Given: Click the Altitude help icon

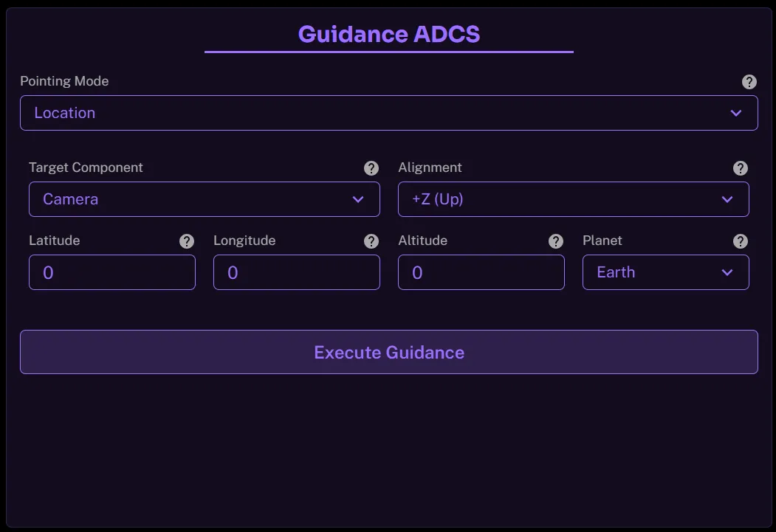Looking at the screenshot, I should (x=556, y=241).
